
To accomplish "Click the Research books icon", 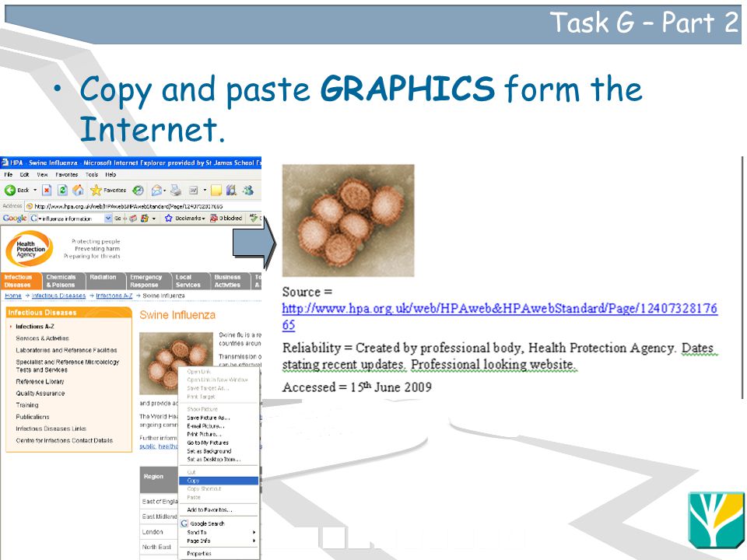I will point(232,191).
